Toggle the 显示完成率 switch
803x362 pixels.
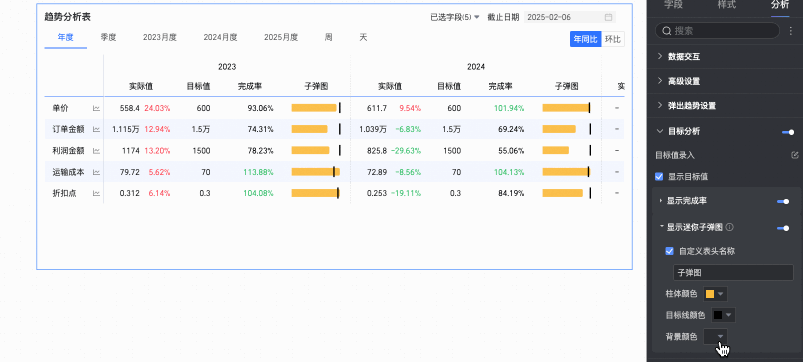click(x=783, y=202)
